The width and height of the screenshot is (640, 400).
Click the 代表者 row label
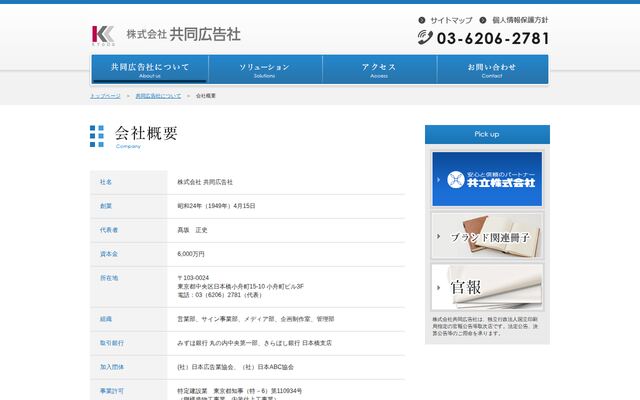click(x=109, y=230)
